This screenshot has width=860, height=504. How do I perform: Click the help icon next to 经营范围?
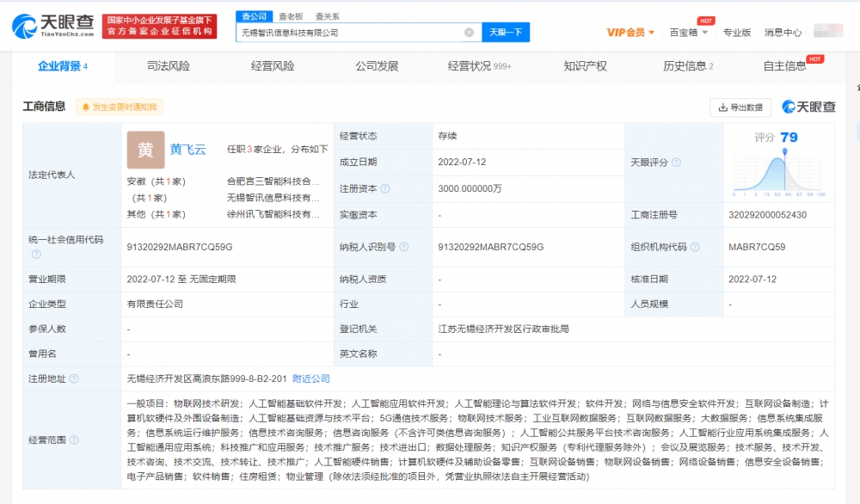(x=74, y=439)
